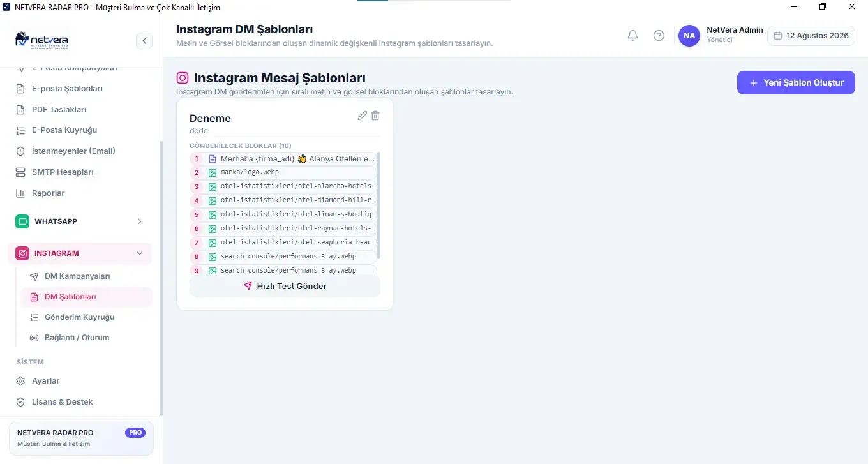Open DM Kampanyaları

[x=87, y=276]
